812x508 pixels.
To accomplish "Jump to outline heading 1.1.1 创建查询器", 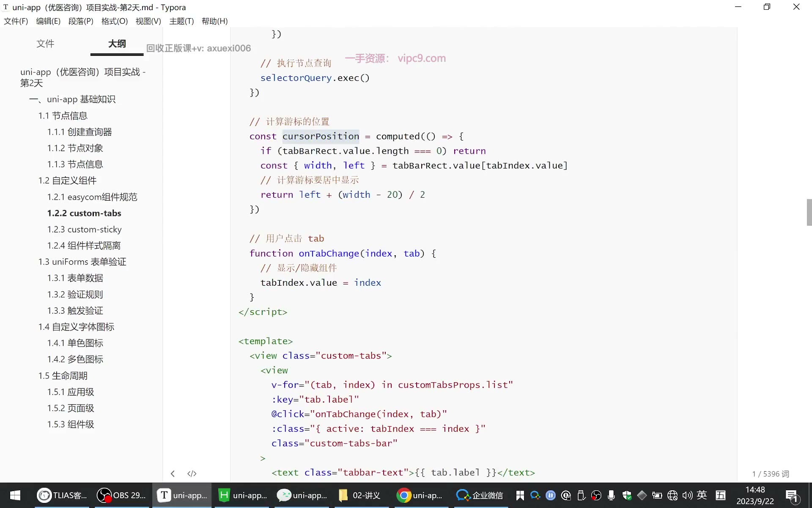I will point(80,132).
